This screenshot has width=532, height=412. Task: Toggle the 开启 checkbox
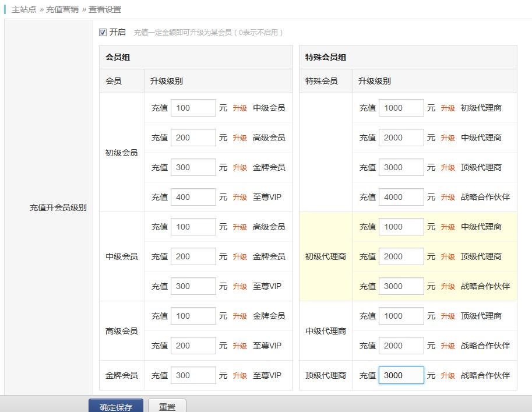[103, 33]
